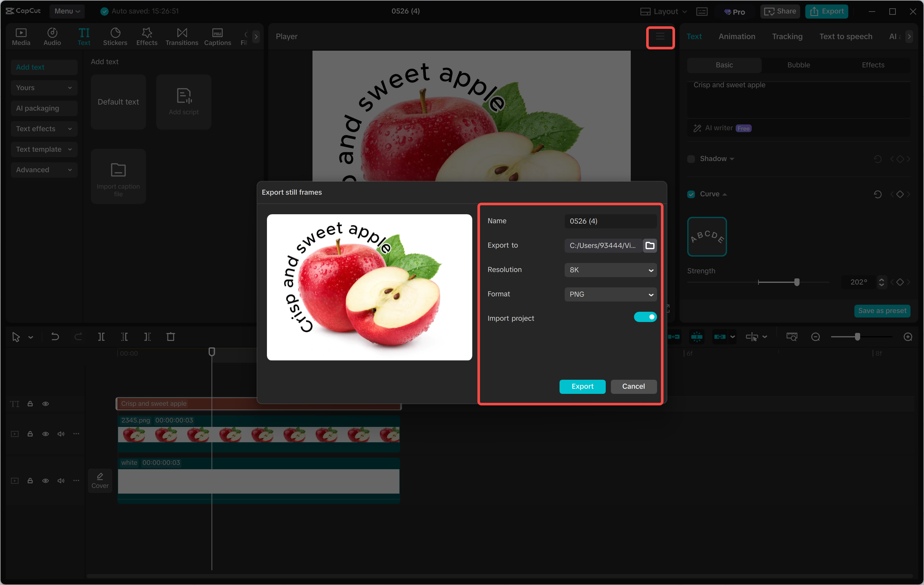924x585 pixels.
Task: Select the Audio panel icon
Action: (x=52, y=37)
